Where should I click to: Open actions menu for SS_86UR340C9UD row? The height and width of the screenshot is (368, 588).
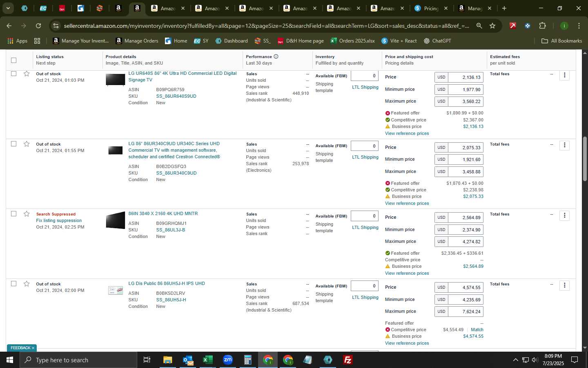coord(565,145)
